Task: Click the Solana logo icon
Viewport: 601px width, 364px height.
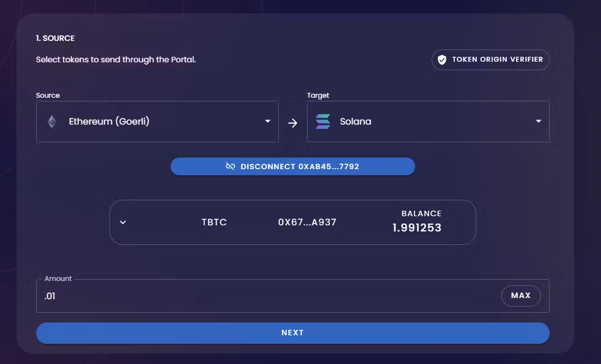Action: (x=322, y=121)
